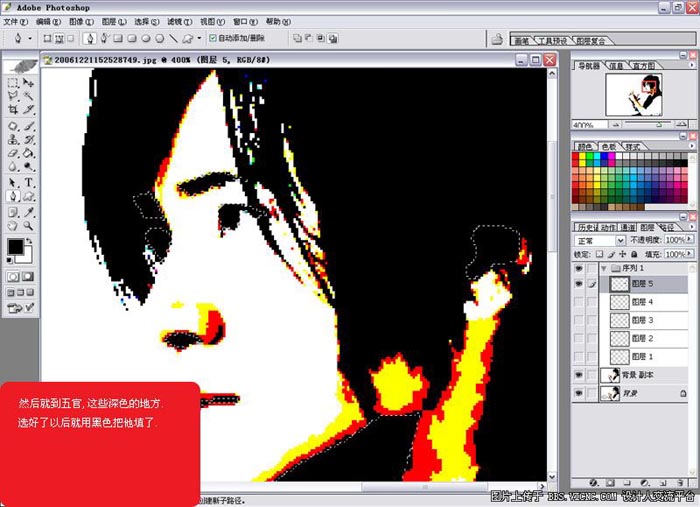Hide the 背景 副本 layer visibility eye
The height and width of the screenshot is (507, 700).
coord(579,375)
